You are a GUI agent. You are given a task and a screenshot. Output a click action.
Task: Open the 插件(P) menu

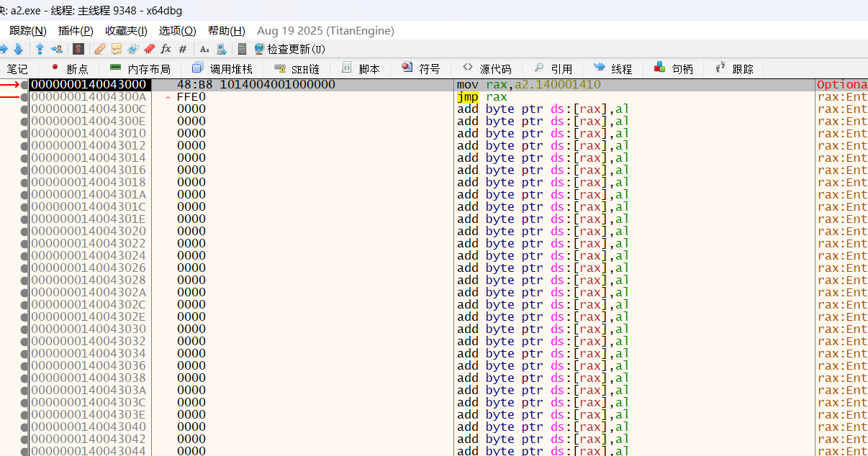pos(76,31)
